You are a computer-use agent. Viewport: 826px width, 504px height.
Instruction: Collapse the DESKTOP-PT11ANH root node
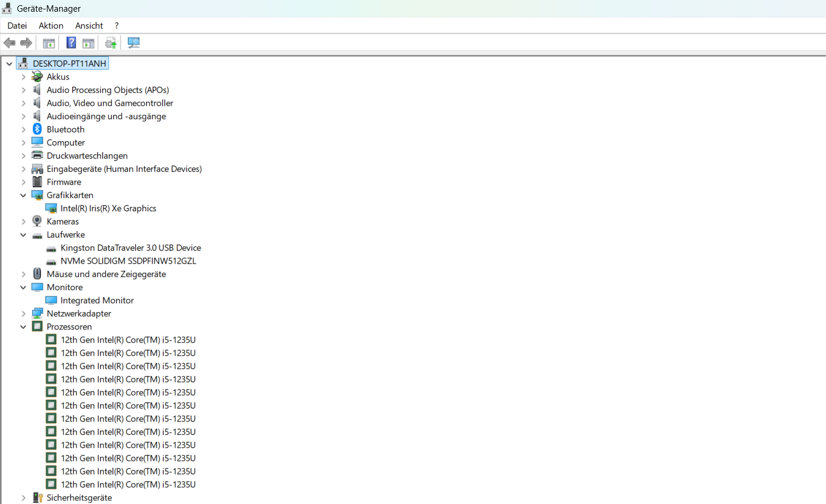tap(9, 64)
